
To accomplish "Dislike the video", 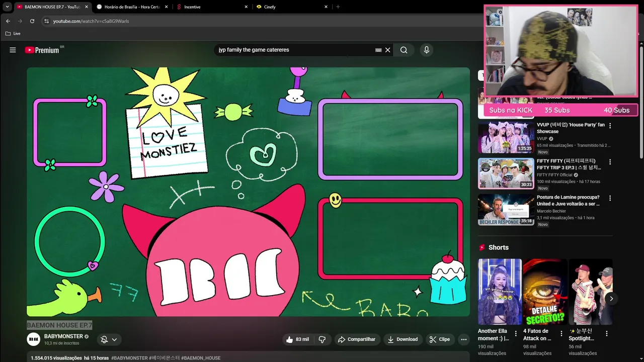I will [322, 339].
